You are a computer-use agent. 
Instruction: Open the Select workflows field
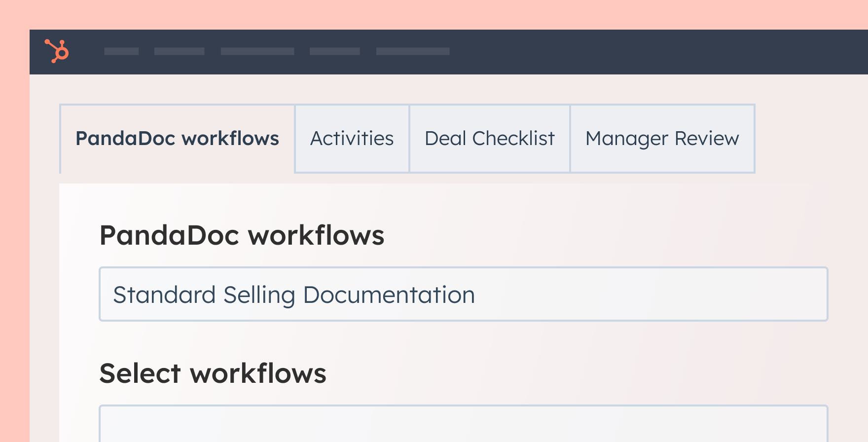(463, 424)
